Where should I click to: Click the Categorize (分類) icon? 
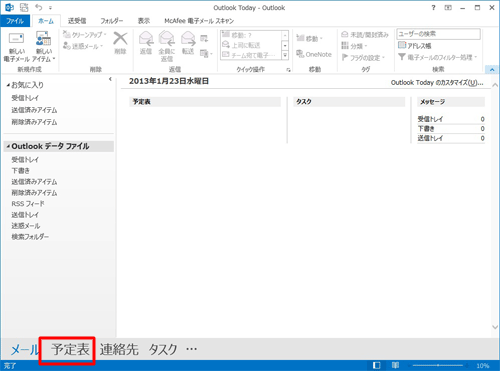[345, 46]
